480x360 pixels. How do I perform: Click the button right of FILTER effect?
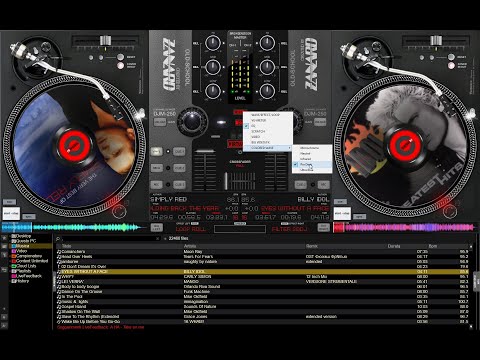pos(323,228)
